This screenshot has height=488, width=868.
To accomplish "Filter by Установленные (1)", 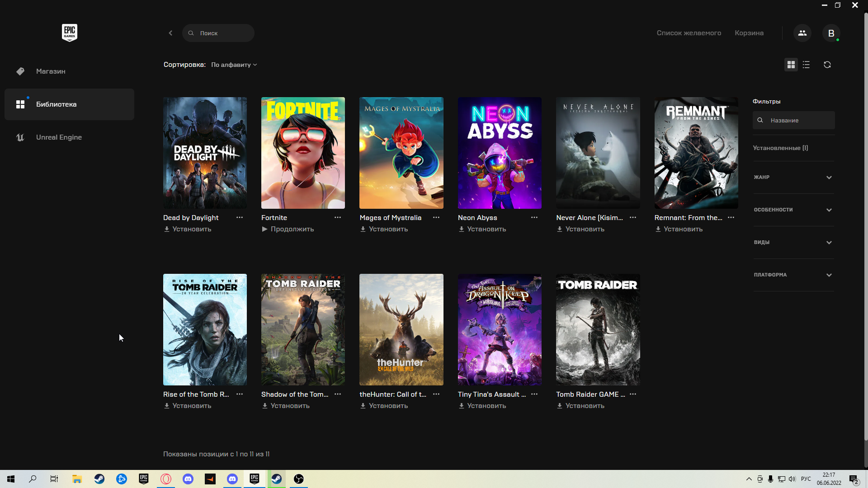I will [x=780, y=148].
